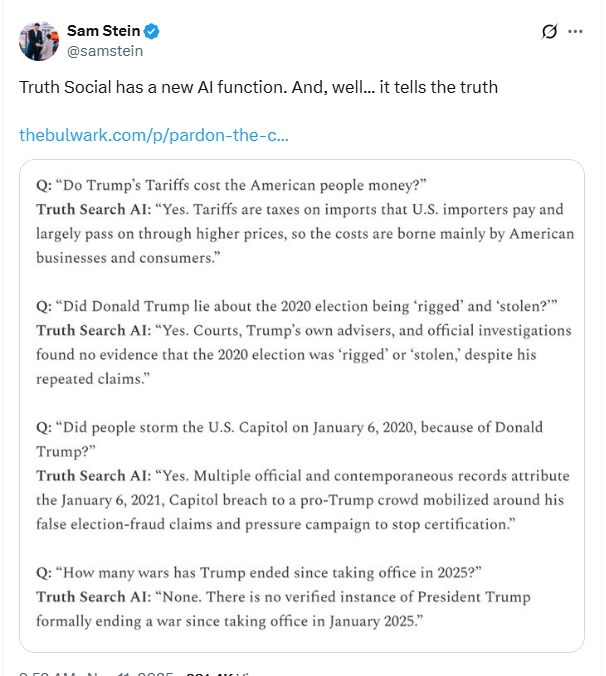The height and width of the screenshot is (676, 606).
Task: Click the tariffs question in the embedded image
Action: 231,185
